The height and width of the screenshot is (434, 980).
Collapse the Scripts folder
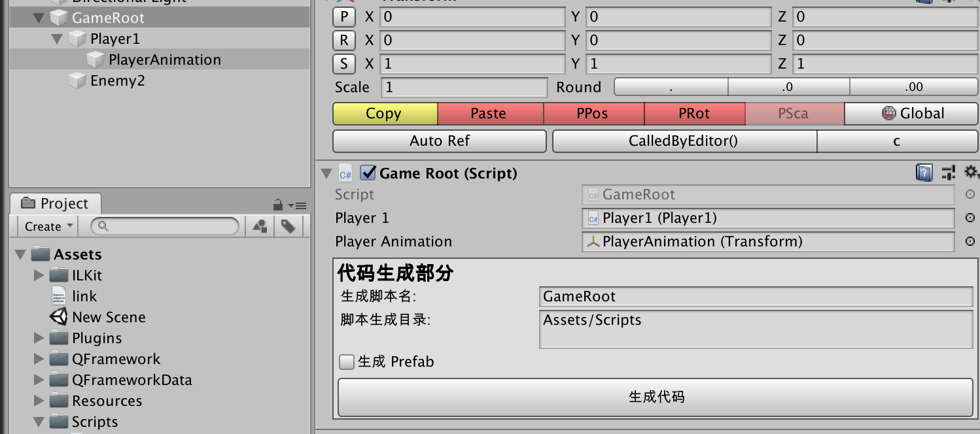pos(39,422)
